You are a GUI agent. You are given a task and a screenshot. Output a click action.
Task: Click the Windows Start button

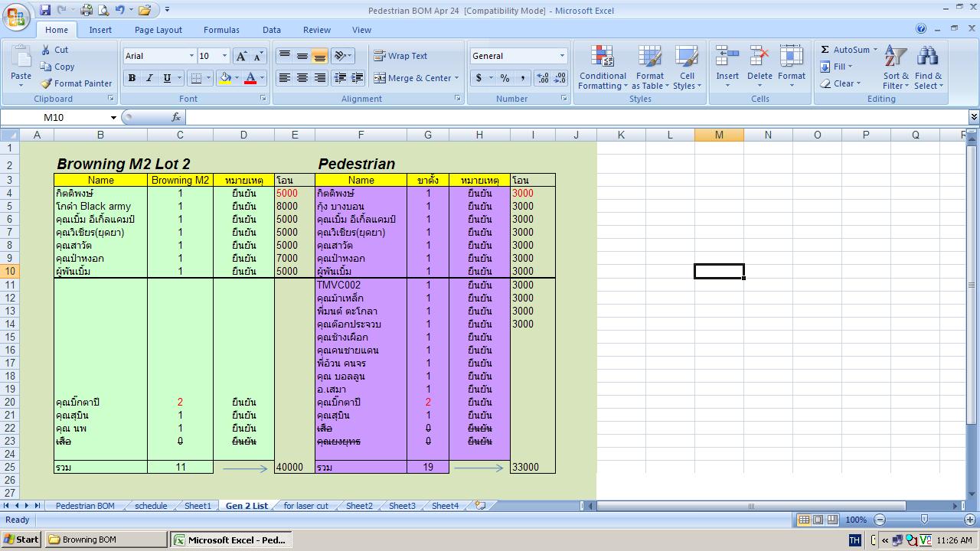(21, 540)
